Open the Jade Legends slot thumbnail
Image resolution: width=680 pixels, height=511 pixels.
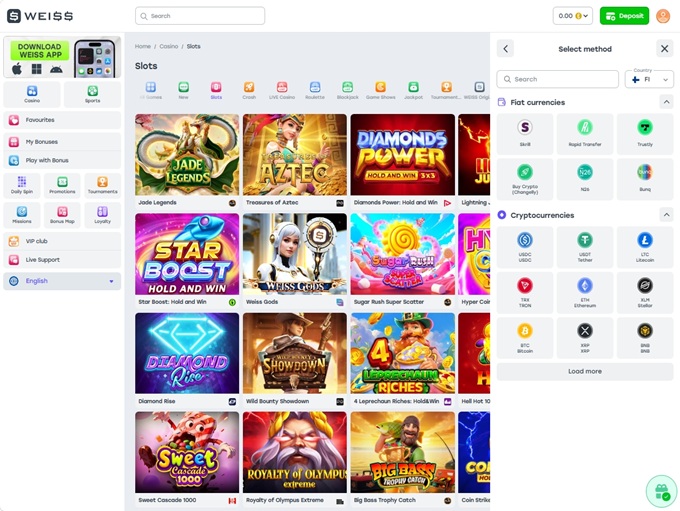187,155
